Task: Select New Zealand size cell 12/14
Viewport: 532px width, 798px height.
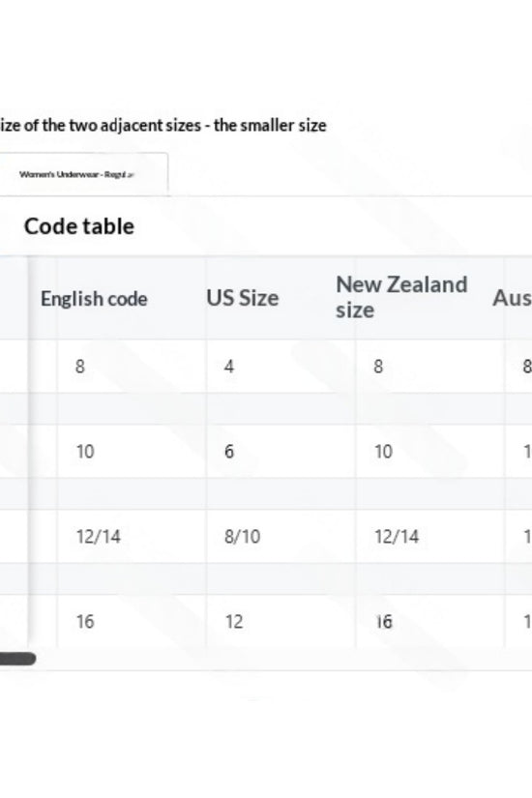Action: [x=397, y=537]
